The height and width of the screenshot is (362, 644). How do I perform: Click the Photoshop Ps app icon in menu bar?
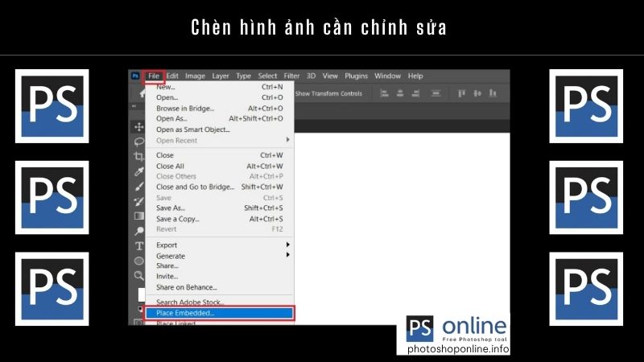[x=135, y=76]
